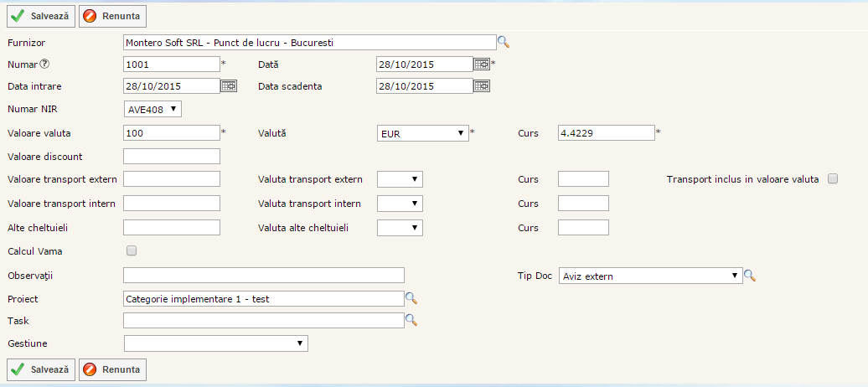
Task: Click the bottom Renunta button
Action: tap(112, 369)
